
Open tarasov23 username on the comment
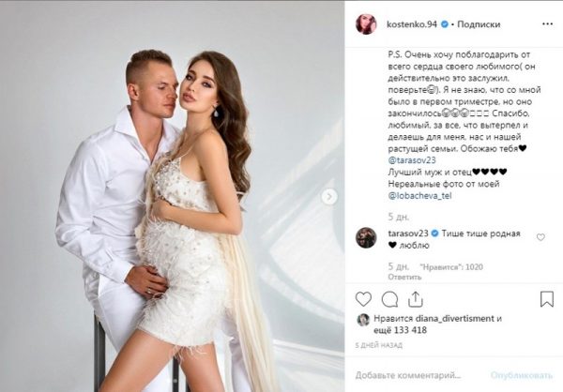coord(408,234)
